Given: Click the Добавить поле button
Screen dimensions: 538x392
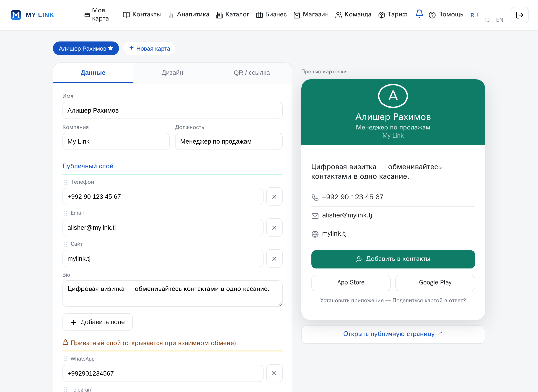Looking at the screenshot, I should (x=98, y=322).
